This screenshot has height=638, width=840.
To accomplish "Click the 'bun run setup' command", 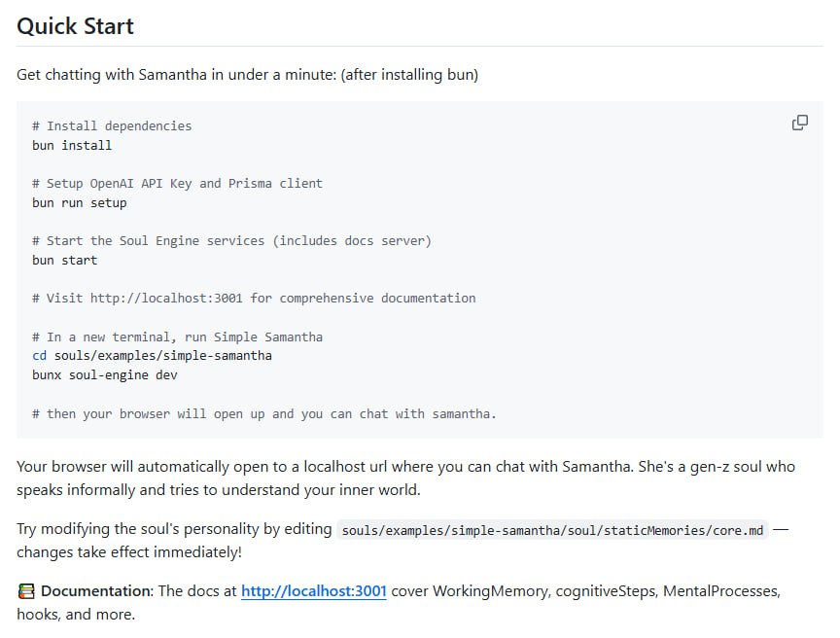I will (79, 202).
